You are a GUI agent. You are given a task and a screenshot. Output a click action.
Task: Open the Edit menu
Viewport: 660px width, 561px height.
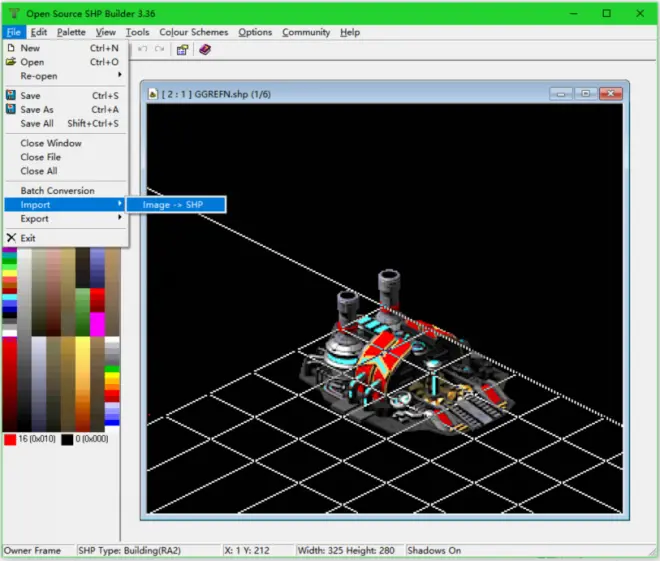point(39,32)
